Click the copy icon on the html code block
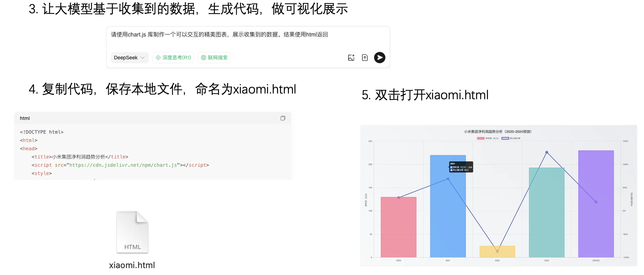Viewport: 644px width, 275px height. point(283,118)
